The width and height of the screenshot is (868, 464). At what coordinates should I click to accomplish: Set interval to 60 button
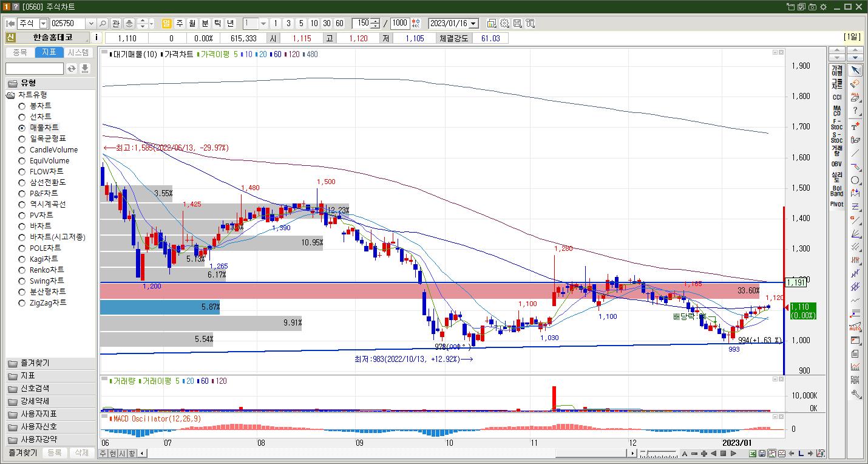tap(339, 24)
